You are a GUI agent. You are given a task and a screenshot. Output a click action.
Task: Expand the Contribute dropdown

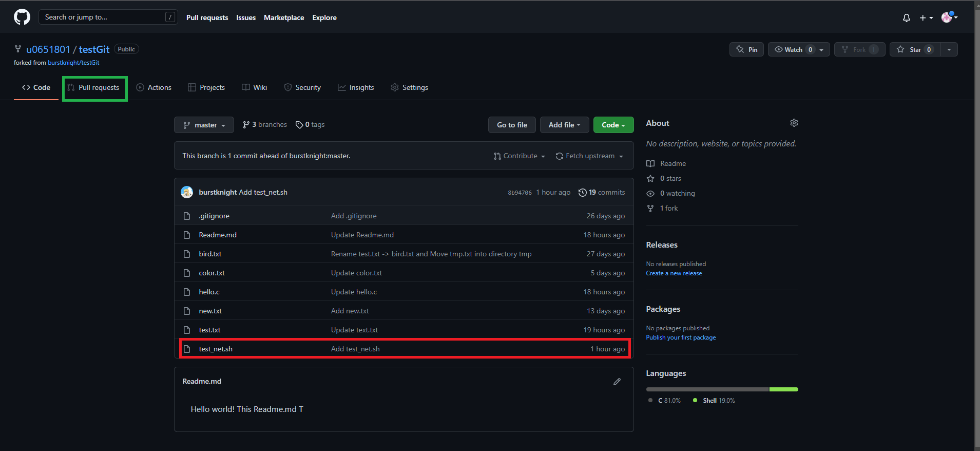coord(519,156)
